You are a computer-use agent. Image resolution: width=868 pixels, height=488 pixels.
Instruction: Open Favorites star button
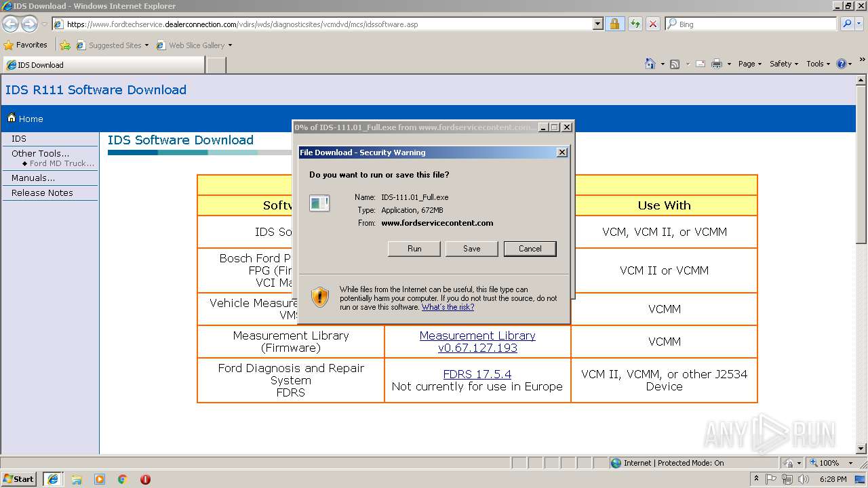point(26,45)
